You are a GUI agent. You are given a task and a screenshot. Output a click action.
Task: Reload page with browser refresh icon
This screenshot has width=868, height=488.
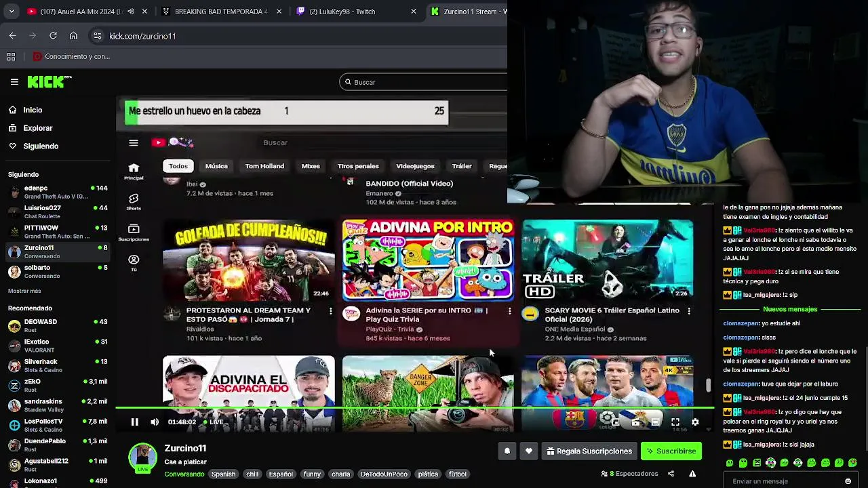coord(53,36)
